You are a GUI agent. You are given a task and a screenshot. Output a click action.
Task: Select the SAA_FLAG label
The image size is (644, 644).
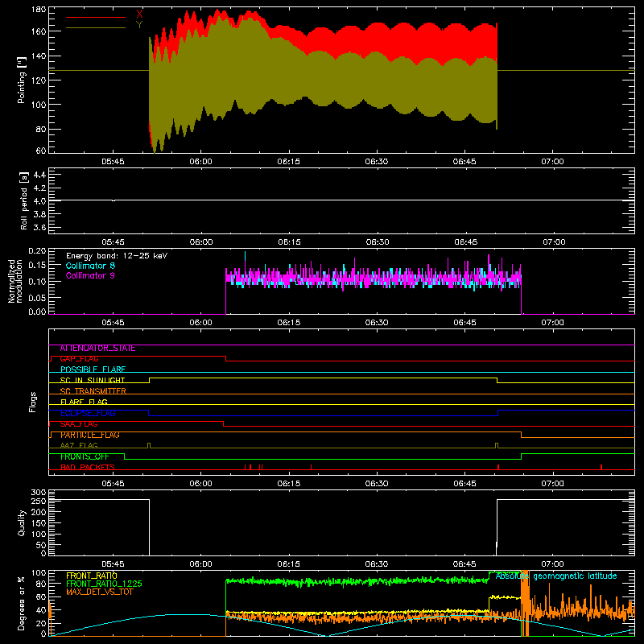coord(79,424)
